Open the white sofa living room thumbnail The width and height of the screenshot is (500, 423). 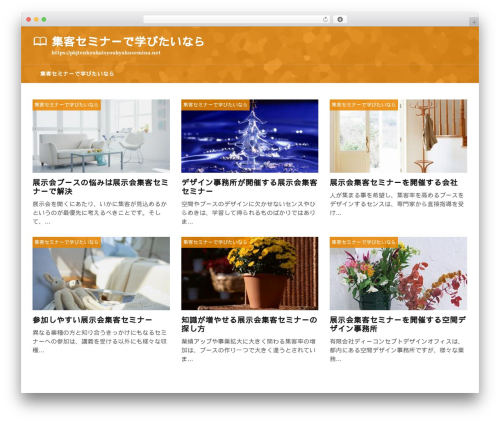pos(101,136)
